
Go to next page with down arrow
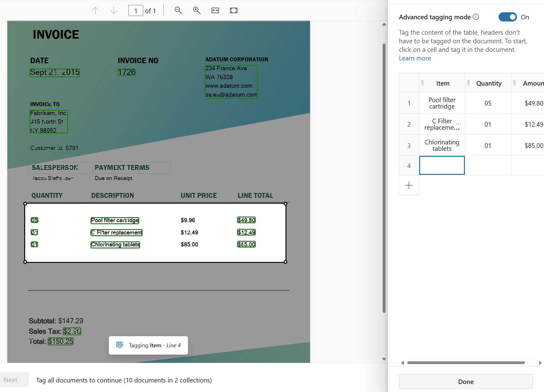coord(114,11)
